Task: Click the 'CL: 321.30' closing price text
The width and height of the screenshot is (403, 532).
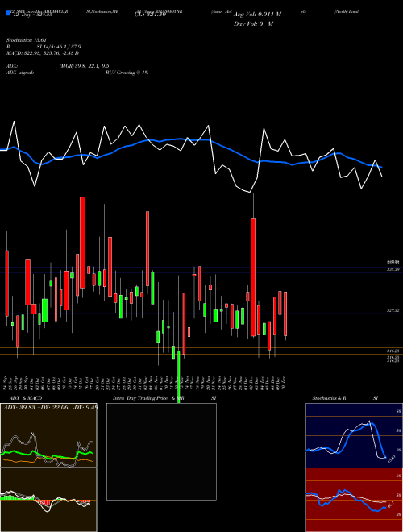Action: [x=150, y=15]
